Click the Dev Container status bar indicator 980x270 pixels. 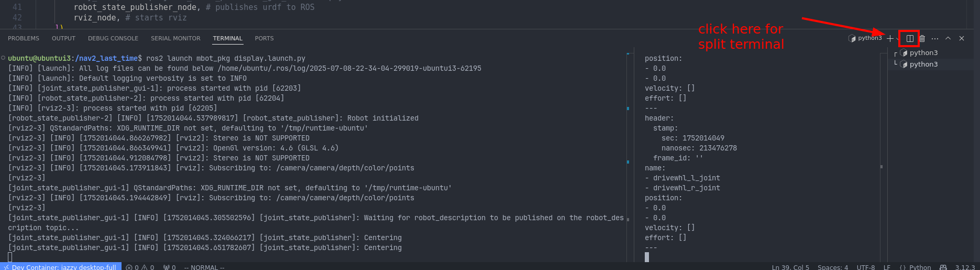(x=60, y=267)
